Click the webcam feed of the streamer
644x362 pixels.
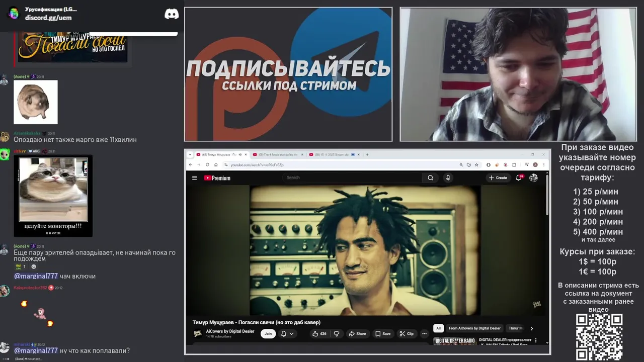(518, 74)
